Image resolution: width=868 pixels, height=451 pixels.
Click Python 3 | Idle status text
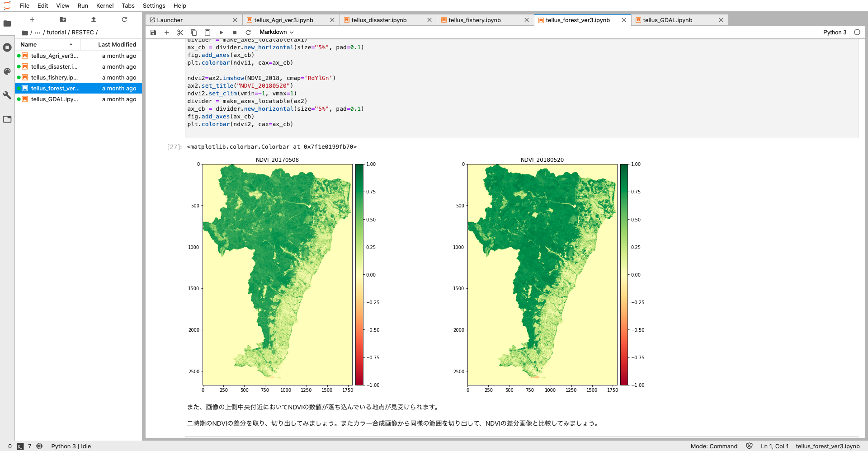71,446
